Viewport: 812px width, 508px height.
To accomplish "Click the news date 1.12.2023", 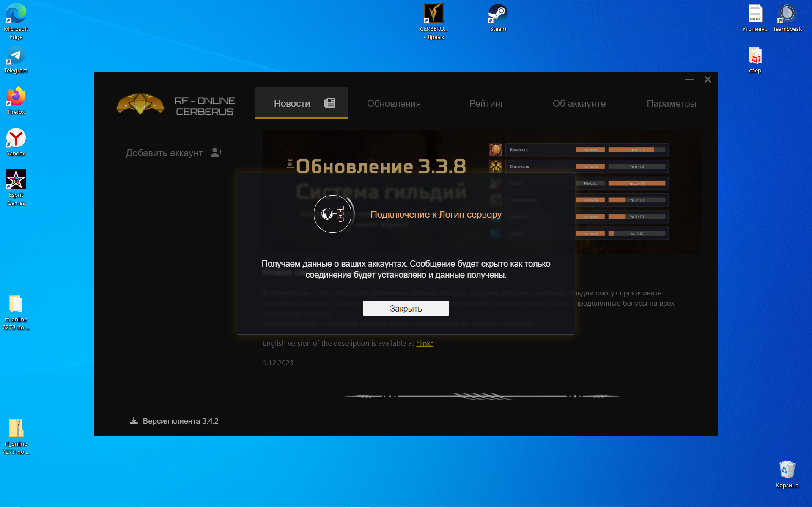I will [278, 363].
